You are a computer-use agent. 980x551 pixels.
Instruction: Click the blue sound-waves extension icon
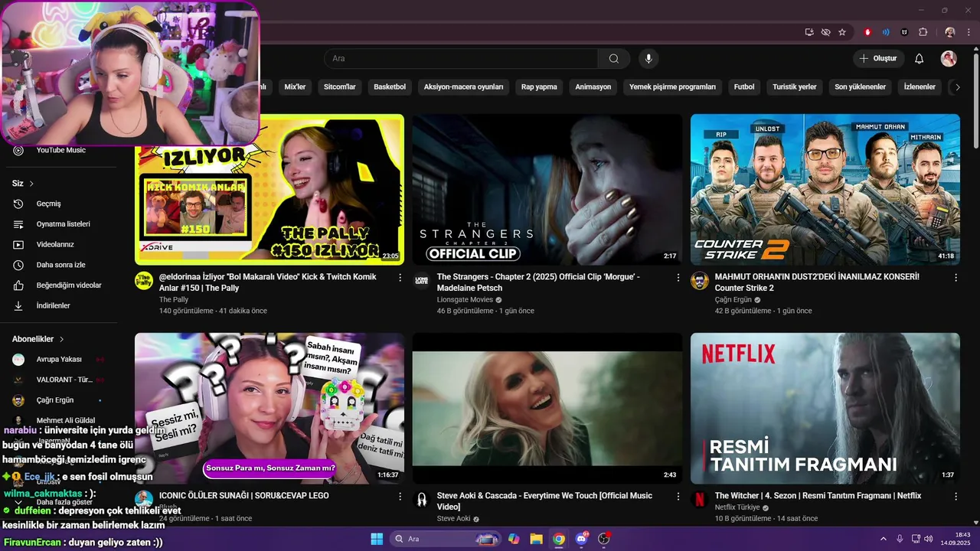tap(886, 32)
